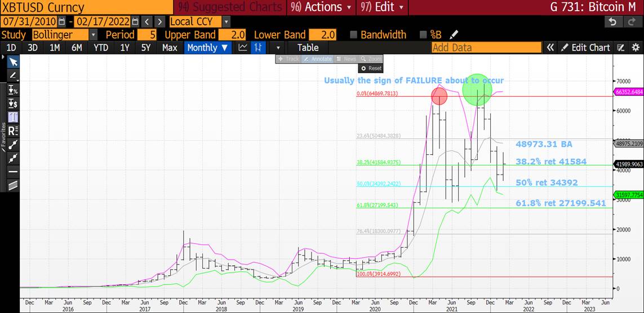
Task: Select the arrow pointer tool
Action: (13, 62)
